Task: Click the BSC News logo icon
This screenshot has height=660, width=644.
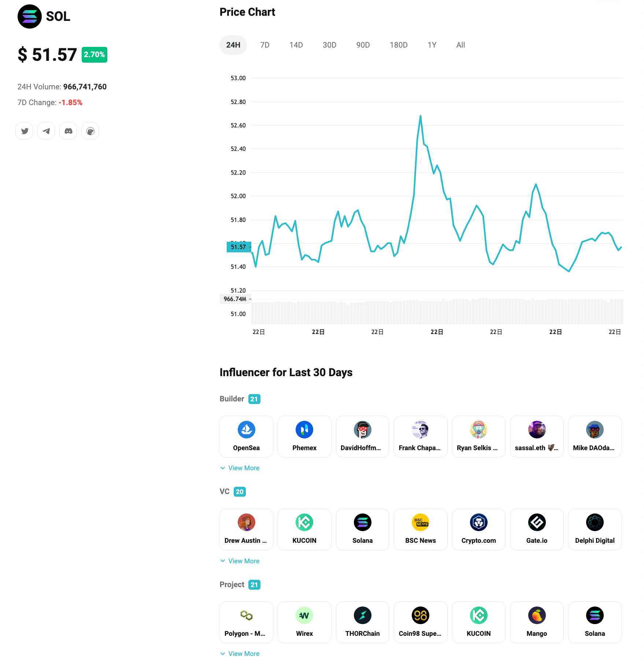Action: 421,522
